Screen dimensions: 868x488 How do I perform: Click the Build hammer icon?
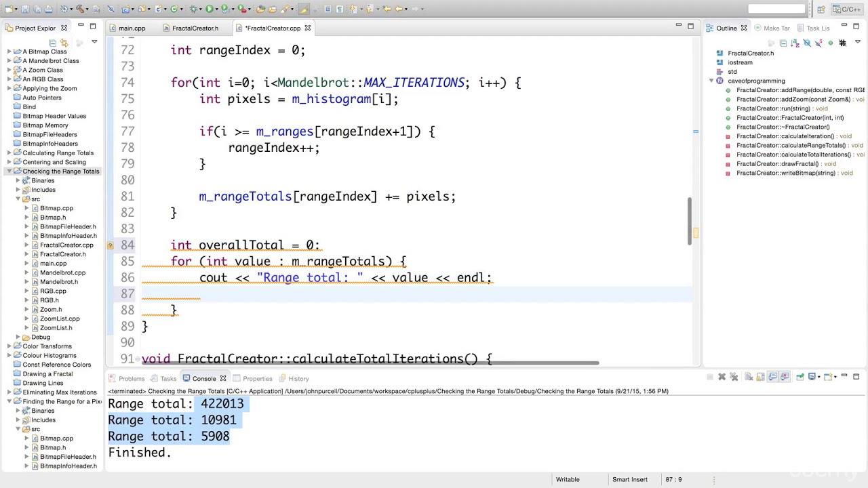tap(79, 9)
